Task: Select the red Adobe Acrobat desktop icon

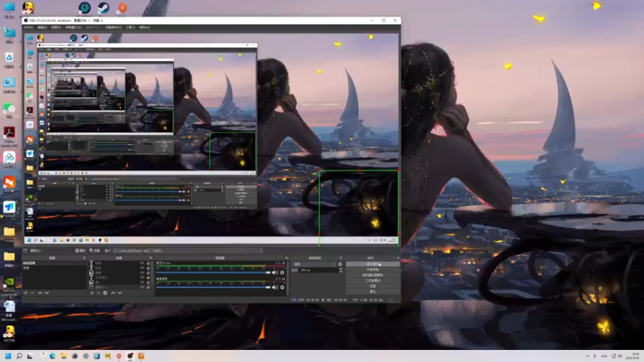Action: (9, 135)
